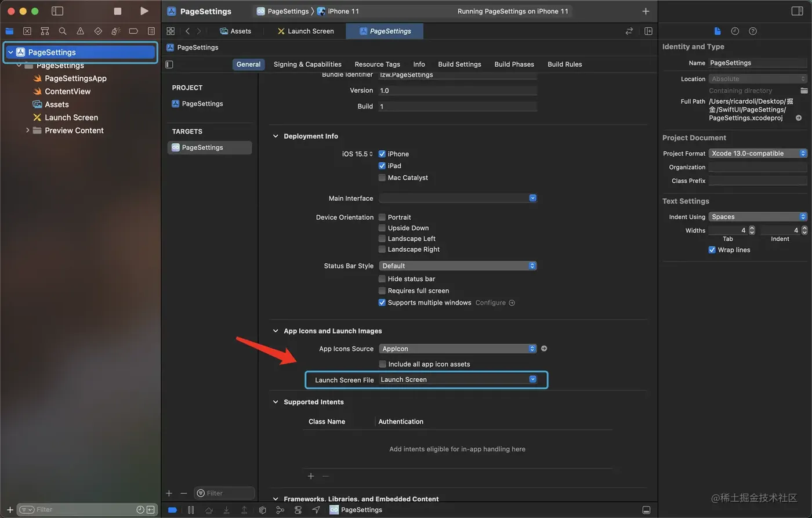Screen dimensions: 812x518
Task: Open the Project Format dropdown
Action: [758, 153]
